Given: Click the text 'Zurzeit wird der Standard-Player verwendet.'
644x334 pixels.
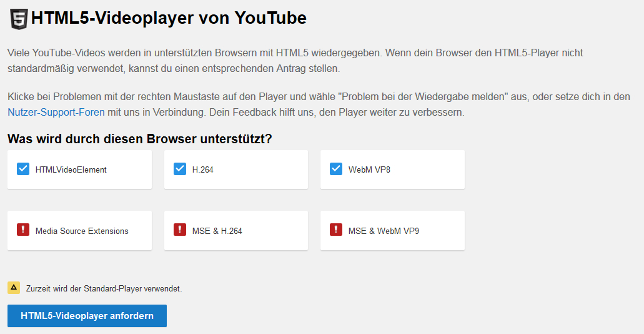Looking at the screenshot, I should pyautogui.click(x=104, y=289).
